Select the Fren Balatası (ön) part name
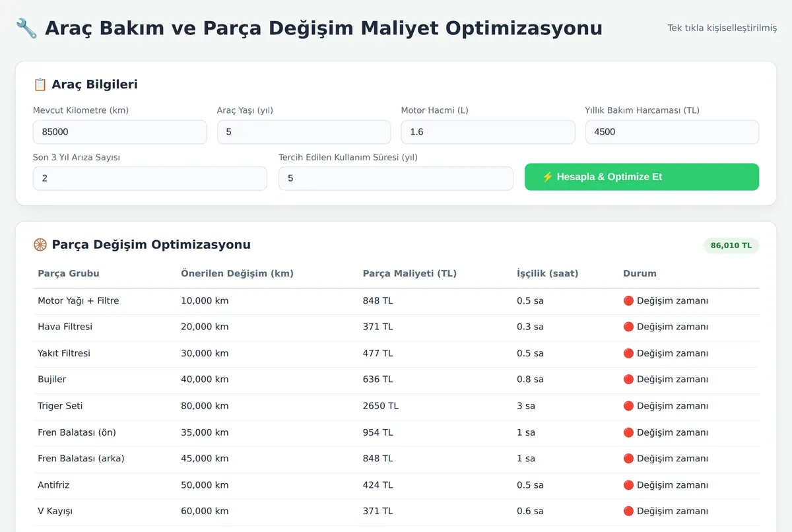792x532 pixels. tap(77, 432)
